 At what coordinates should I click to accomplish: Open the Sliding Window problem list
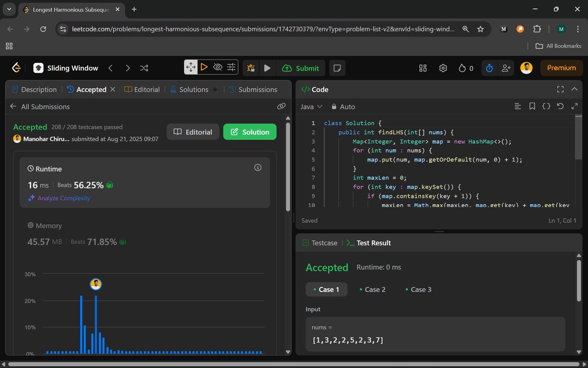[x=66, y=68]
